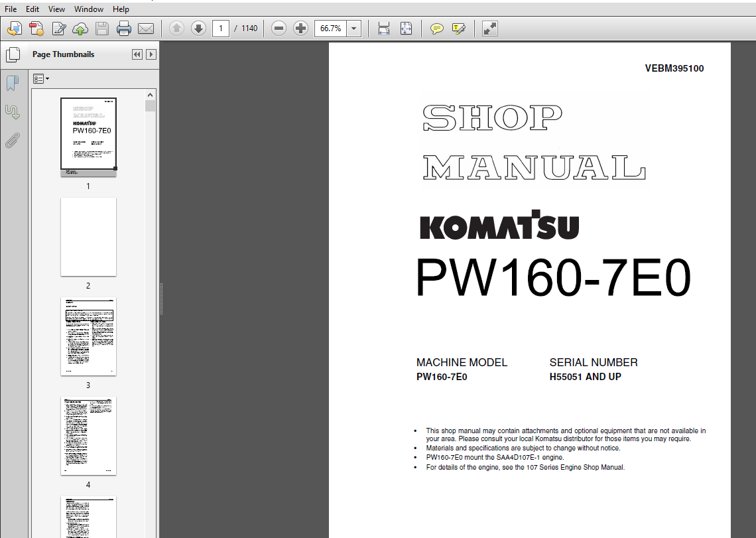Open the File menu
The image size is (756, 538).
click(x=11, y=9)
